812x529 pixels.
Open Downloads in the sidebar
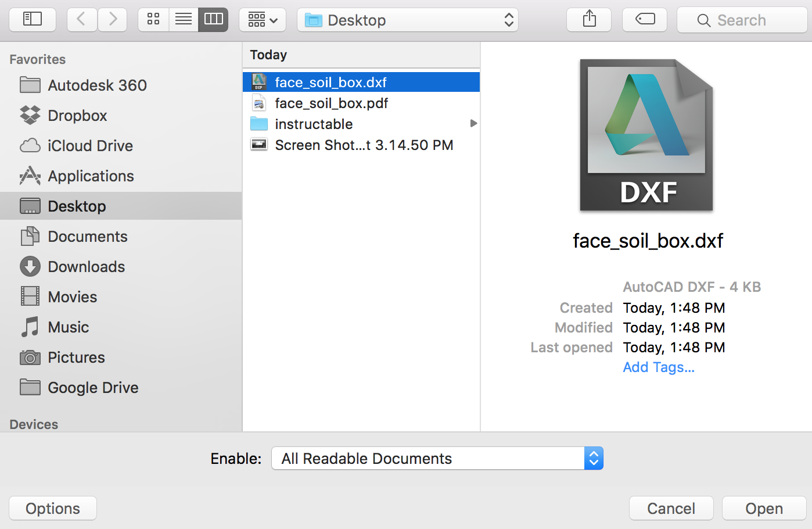(x=121, y=267)
